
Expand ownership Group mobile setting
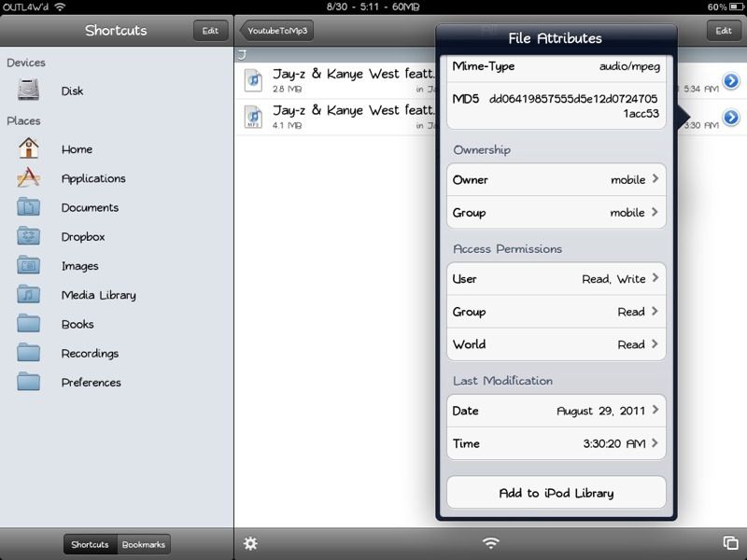tap(556, 213)
